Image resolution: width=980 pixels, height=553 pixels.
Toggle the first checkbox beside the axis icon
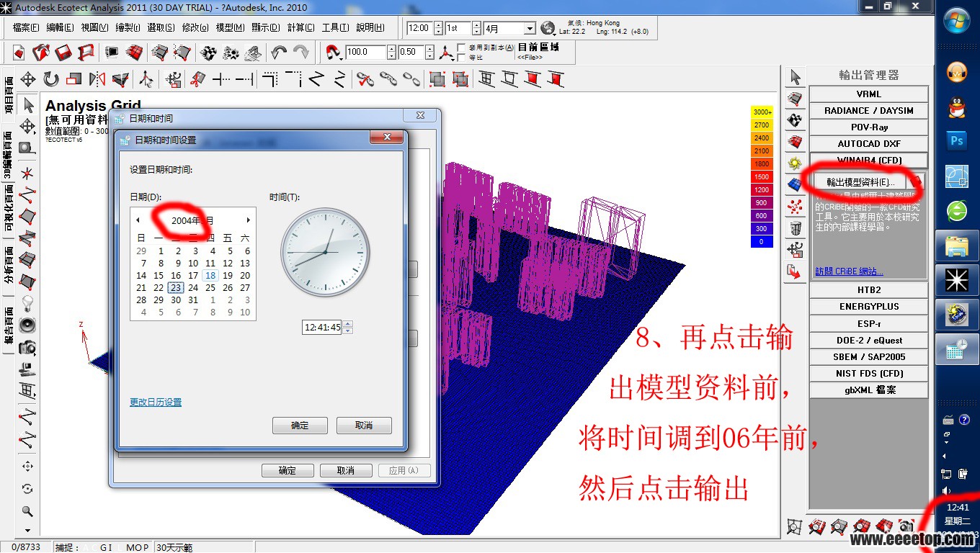pyautogui.click(x=462, y=48)
